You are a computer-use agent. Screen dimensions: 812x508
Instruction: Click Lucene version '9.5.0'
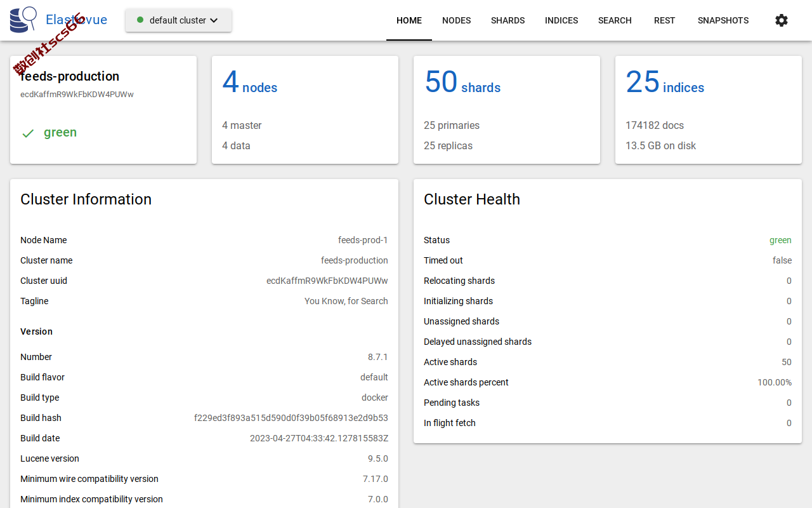pos(377,458)
